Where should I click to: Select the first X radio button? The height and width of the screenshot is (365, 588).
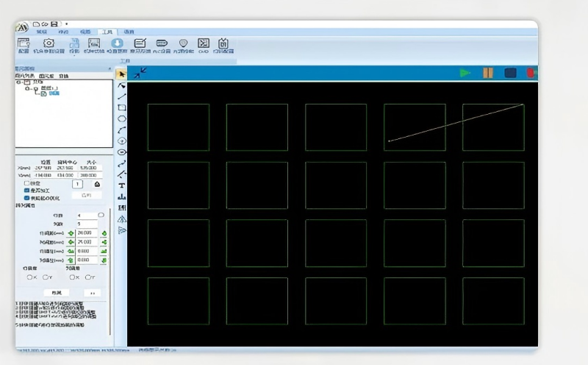(x=29, y=277)
